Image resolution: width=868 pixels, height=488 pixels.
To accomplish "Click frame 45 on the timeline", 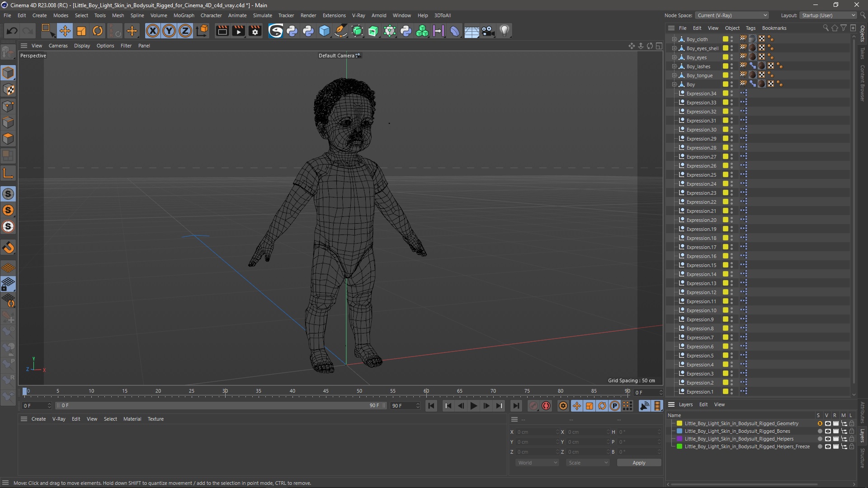I will (x=325, y=391).
